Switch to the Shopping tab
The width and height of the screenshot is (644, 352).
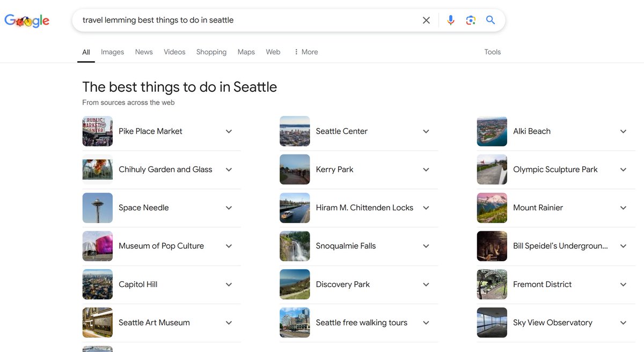[x=211, y=52]
